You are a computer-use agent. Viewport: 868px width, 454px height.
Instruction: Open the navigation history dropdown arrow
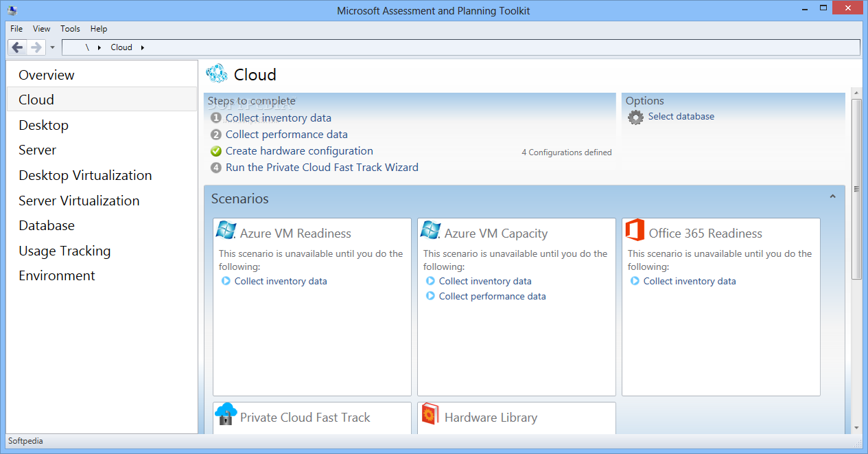[x=52, y=48]
